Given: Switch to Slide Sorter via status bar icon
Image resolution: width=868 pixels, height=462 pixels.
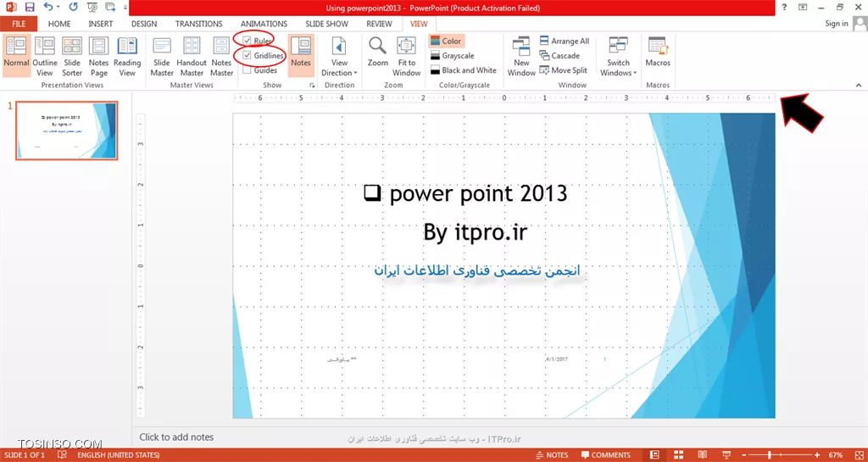Looking at the screenshot, I should click(x=679, y=455).
